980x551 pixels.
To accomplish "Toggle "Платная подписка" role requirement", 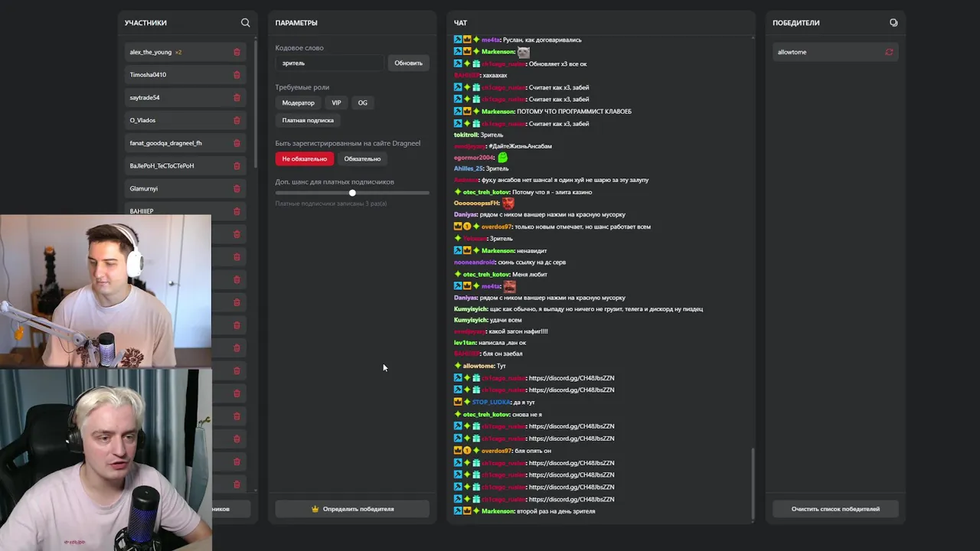I will (308, 120).
